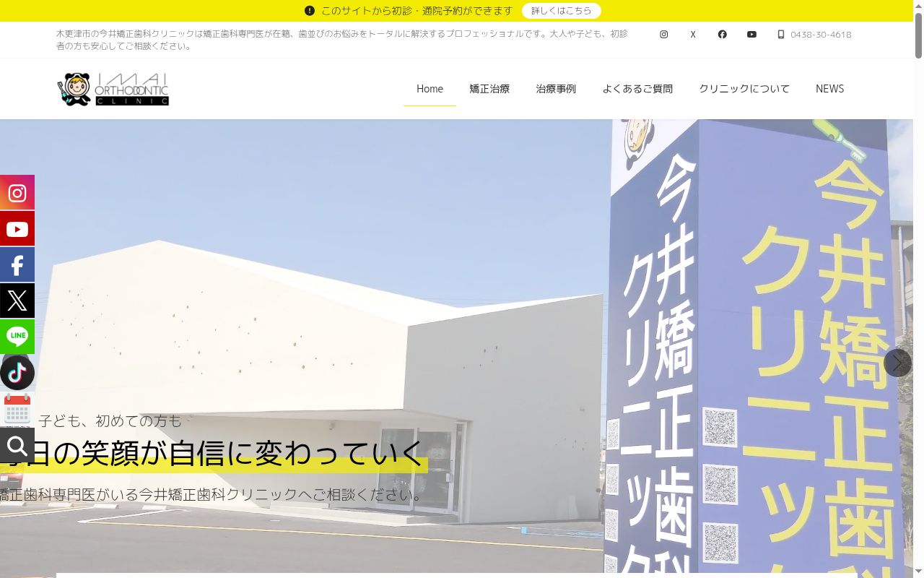Screen dimensions: 924x578
Task: Click the clinic description text starting 木更津市の今井矯正歯科
Action: tap(342, 40)
